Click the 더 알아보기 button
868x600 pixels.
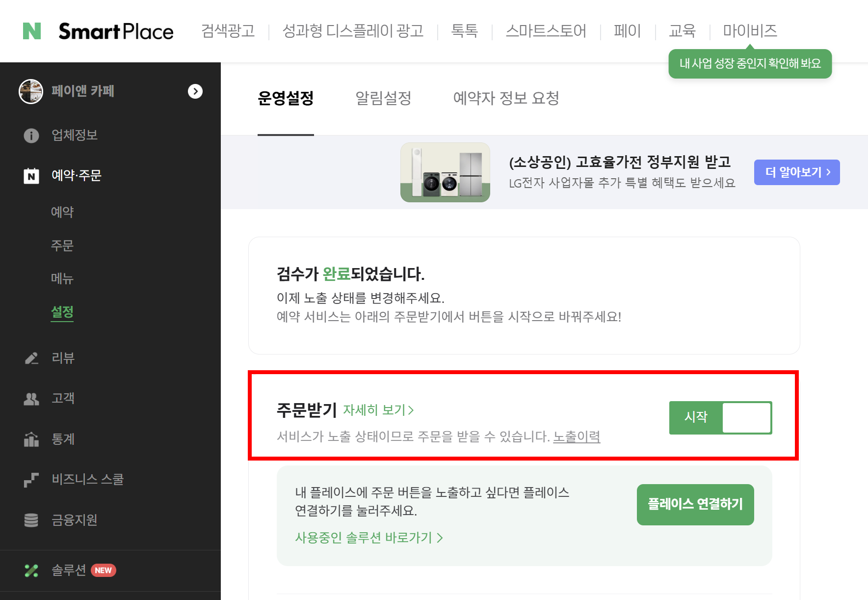(797, 172)
